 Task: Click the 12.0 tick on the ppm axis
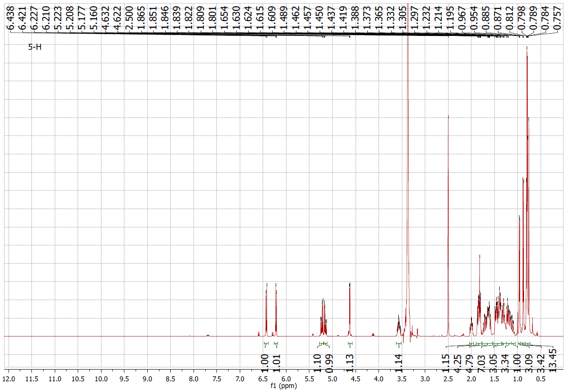9,379
